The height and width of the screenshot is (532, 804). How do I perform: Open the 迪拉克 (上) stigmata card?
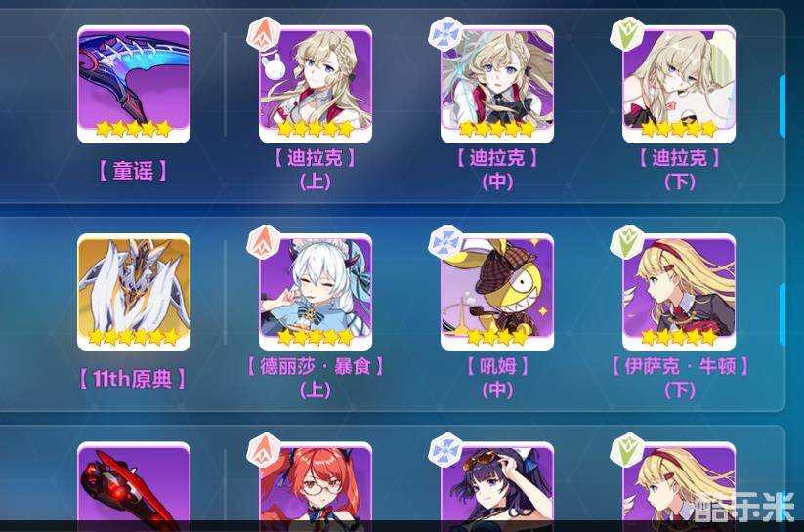pyautogui.click(x=316, y=84)
